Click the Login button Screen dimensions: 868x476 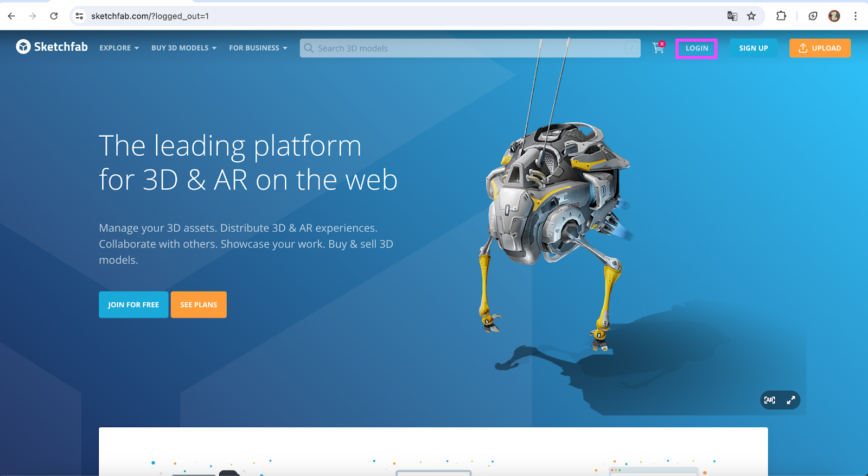[697, 48]
